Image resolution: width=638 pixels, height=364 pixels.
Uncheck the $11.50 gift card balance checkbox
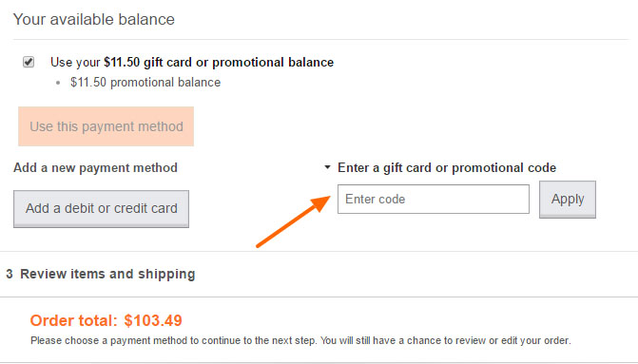(29, 62)
